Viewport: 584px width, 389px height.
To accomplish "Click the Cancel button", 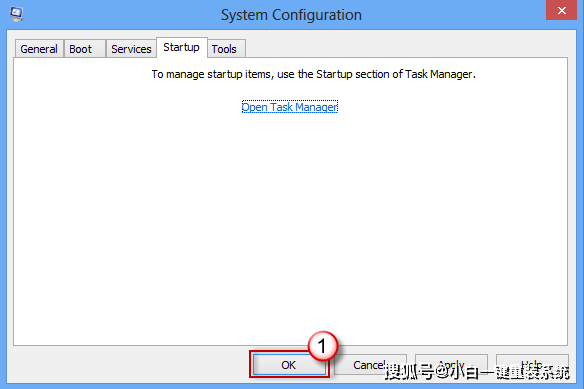I will (370, 365).
